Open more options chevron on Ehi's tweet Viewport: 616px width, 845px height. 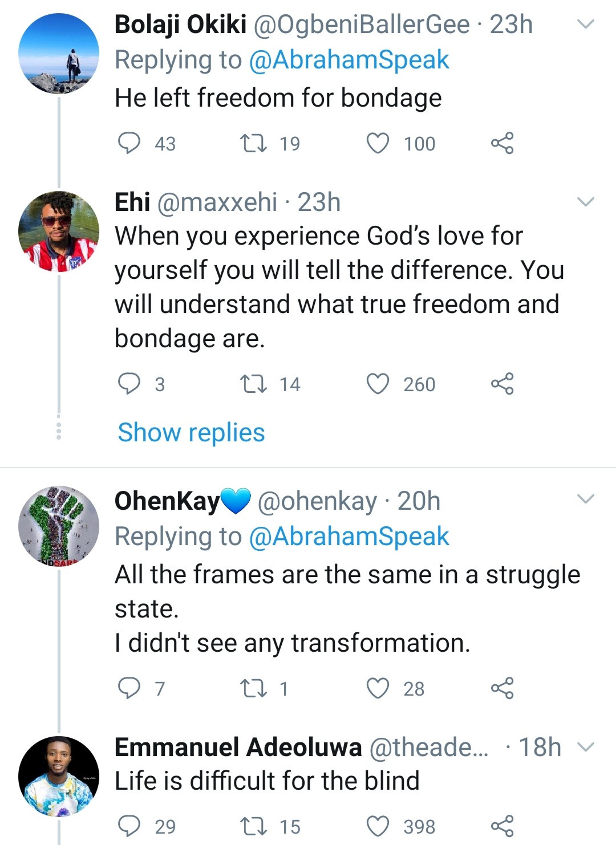click(x=586, y=202)
